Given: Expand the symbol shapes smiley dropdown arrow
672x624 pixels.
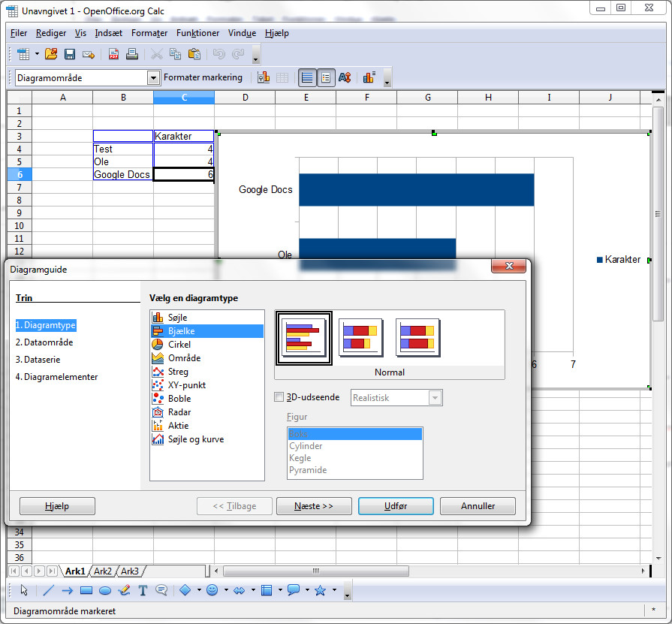Looking at the screenshot, I should pos(226,590).
